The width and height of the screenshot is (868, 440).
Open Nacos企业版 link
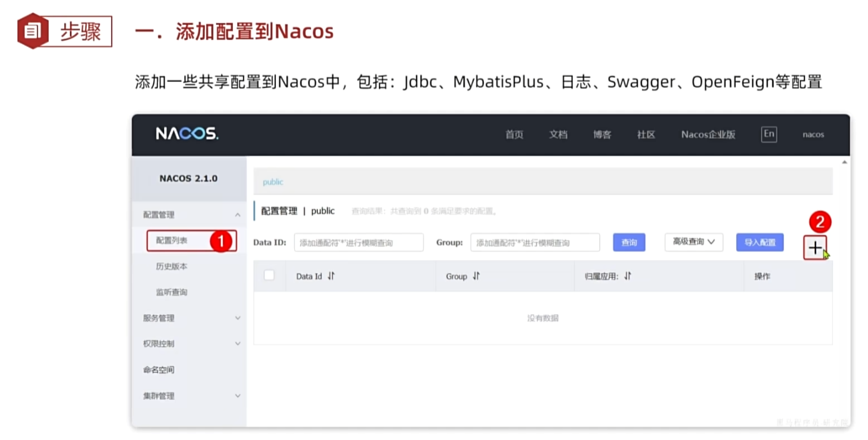(708, 134)
